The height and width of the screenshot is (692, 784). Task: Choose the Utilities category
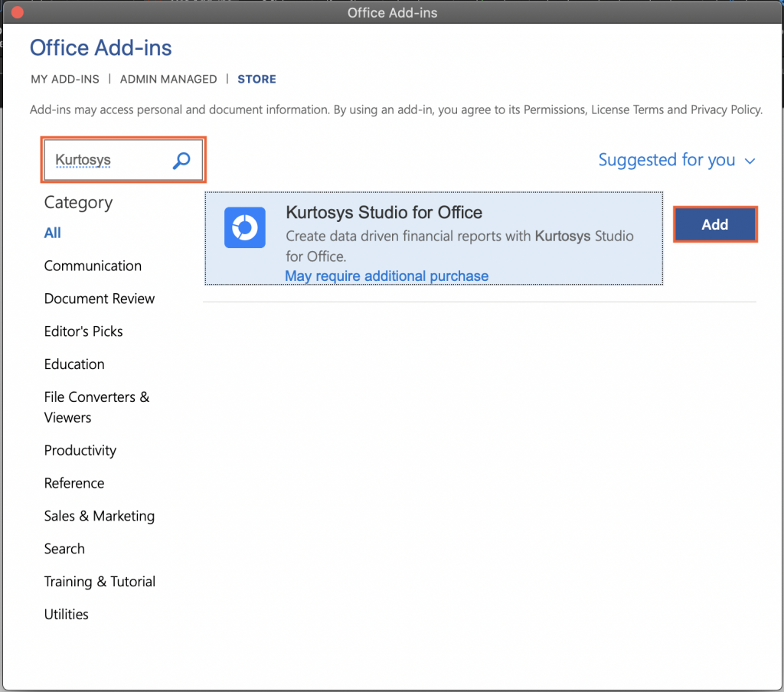[67, 615]
